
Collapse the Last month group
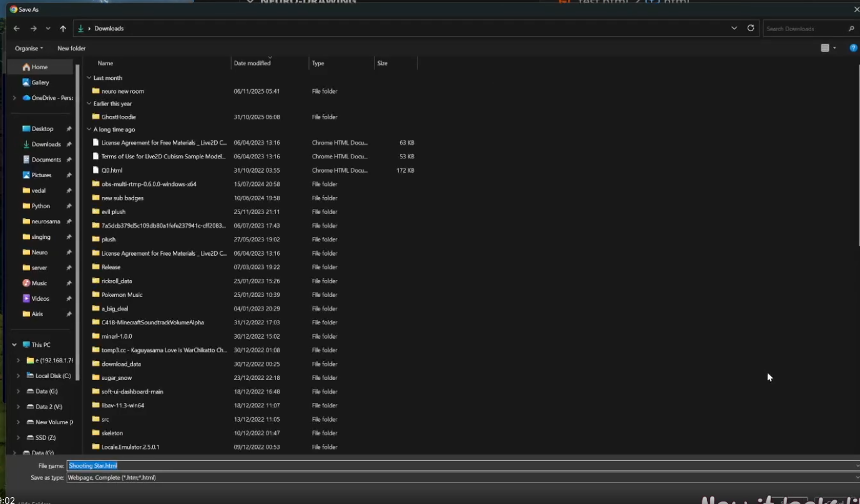click(x=89, y=78)
